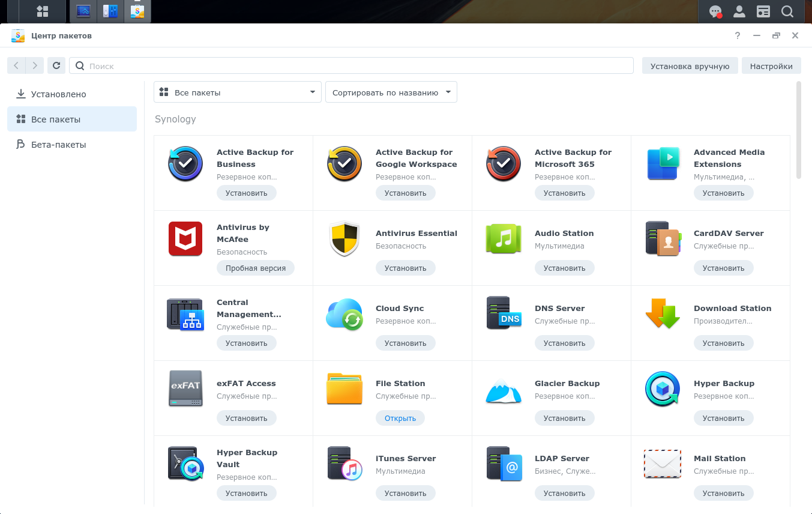Viewport: 812px width, 514px height.
Task: Switch to the "Установлено" sidebar section
Action: pyautogui.click(x=72, y=94)
